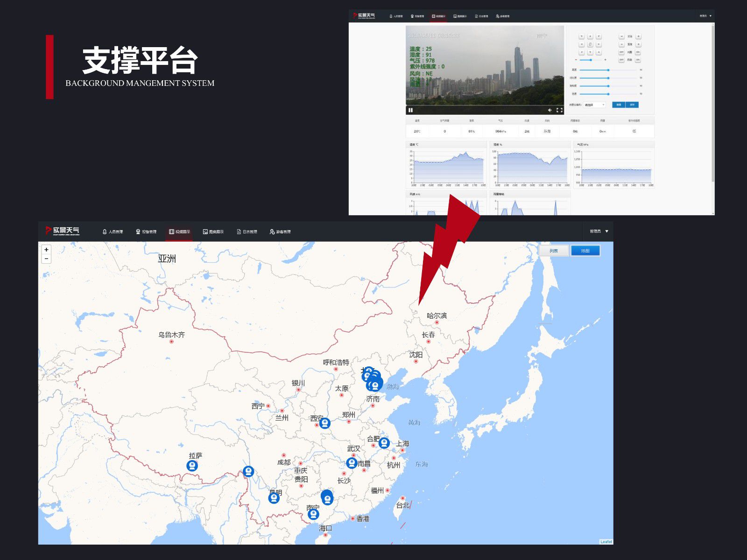Switch map window to 地图 map view
747x560 pixels.
pos(585,251)
